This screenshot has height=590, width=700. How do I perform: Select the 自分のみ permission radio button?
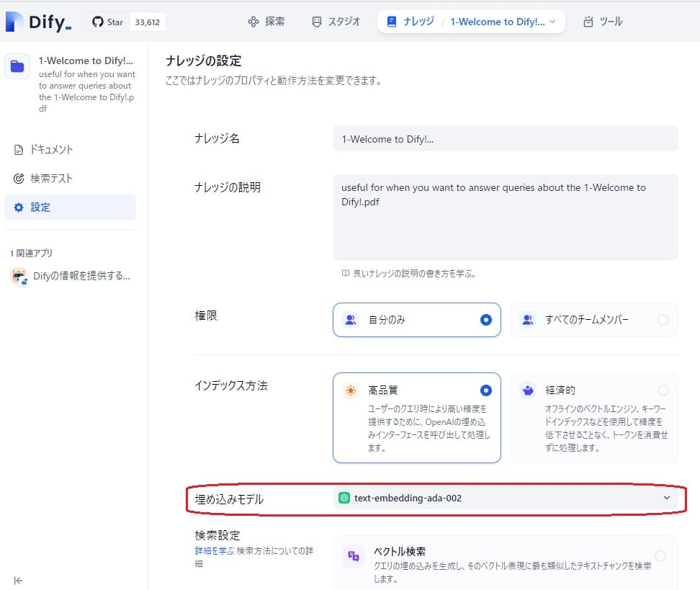pos(485,320)
